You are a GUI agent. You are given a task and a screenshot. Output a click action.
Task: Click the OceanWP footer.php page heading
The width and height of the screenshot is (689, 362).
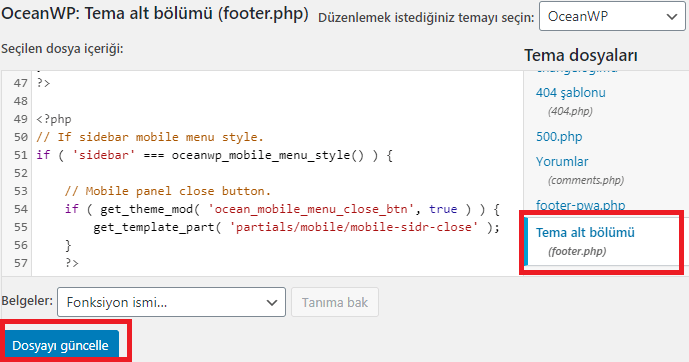click(x=155, y=14)
